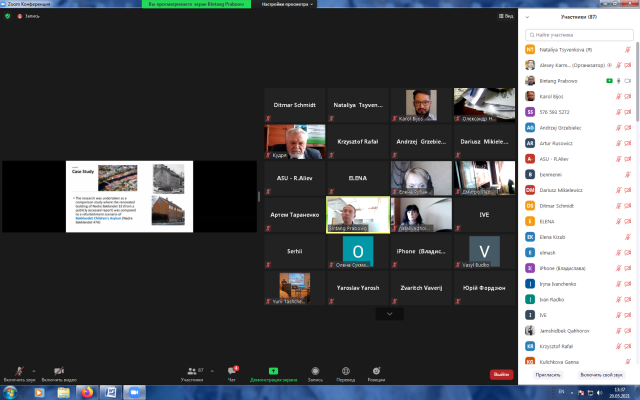The width and height of the screenshot is (640, 400).
Task: Select the Юрій Фордзюн gallery tile
Action: tap(484, 288)
